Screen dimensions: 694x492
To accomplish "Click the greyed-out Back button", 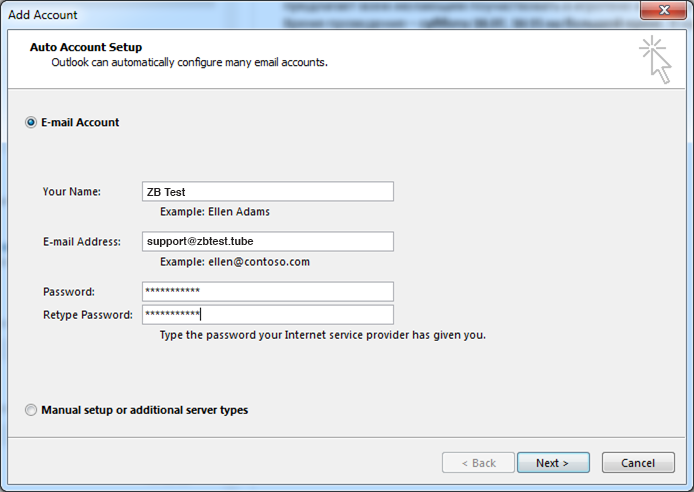I will coord(478,463).
